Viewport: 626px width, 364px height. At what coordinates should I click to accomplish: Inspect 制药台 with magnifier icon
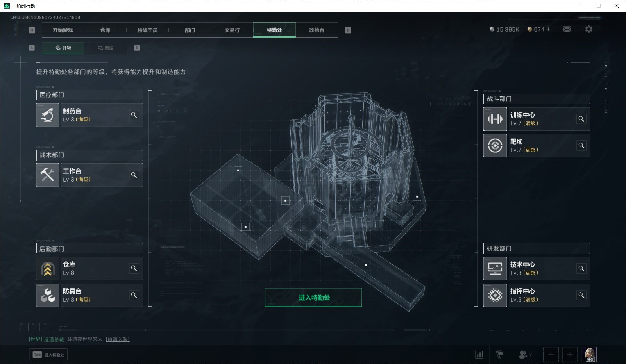(134, 115)
